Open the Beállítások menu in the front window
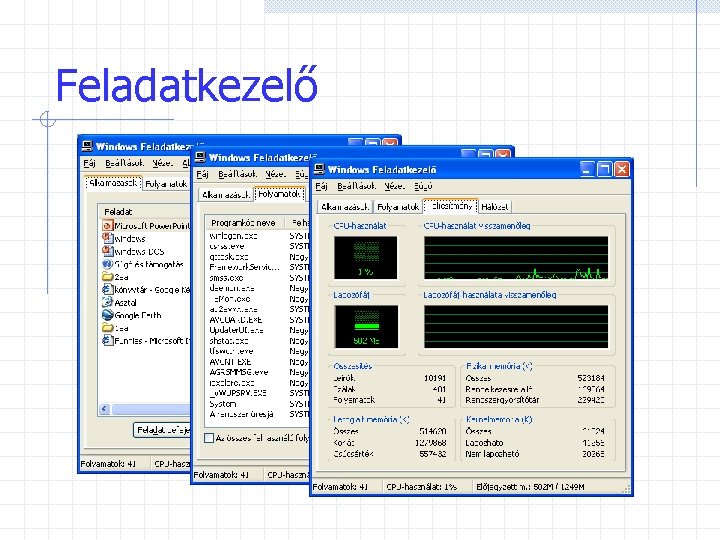Viewport: 720px width, 540px height. tap(356, 186)
